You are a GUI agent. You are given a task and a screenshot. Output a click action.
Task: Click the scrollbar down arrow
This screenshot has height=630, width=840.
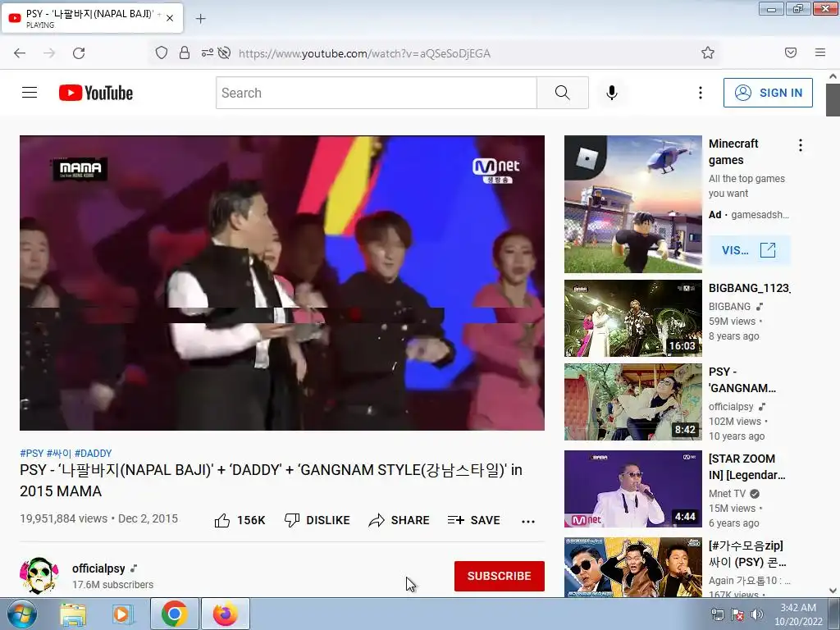point(833,591)
